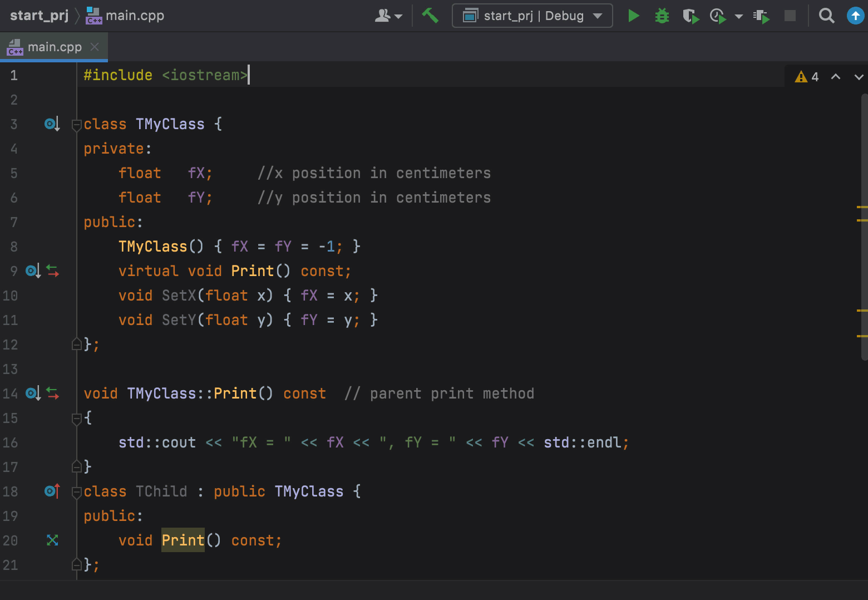The width and height of the screenshot is (868, 600).
Task: Click the override gutter icon on line 20
Action: point(52,540)
